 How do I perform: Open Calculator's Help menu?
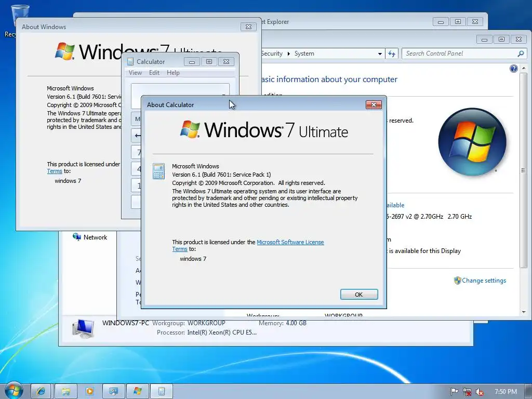(173, 73)
